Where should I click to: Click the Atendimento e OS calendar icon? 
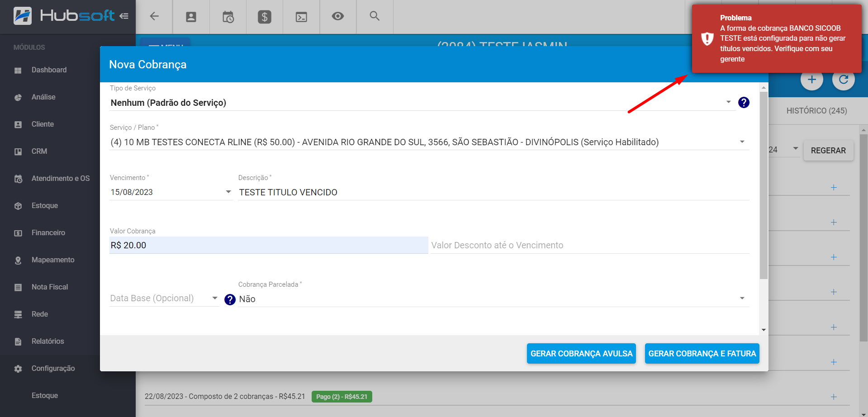click(x=18, y=179)
